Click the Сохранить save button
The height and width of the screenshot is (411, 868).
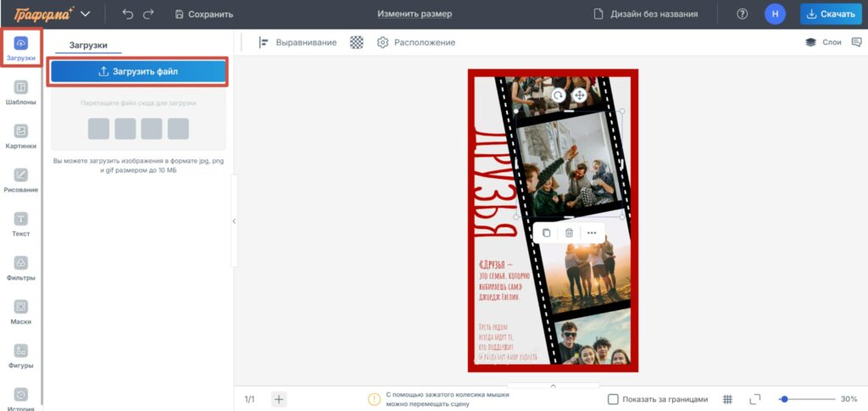[x=203, y=14]
